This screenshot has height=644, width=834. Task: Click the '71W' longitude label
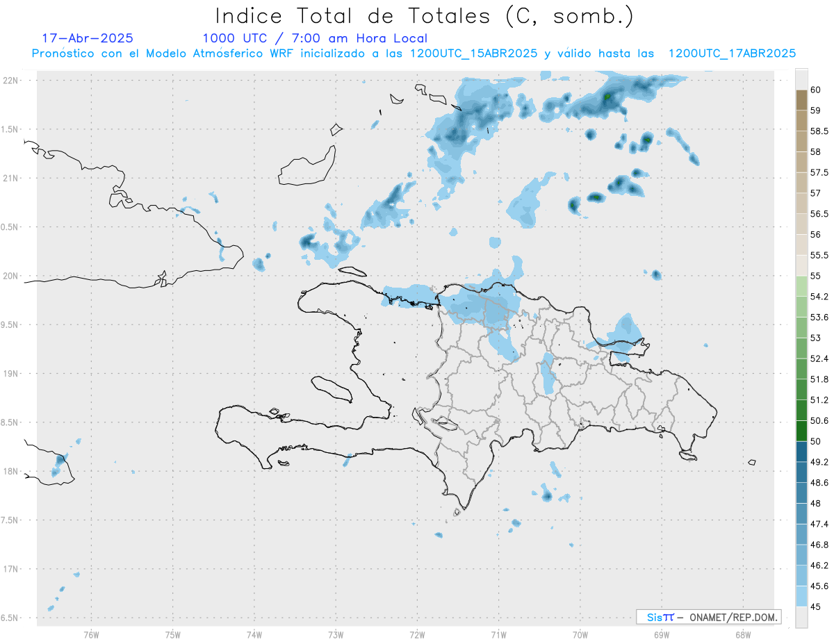click(x=498, y=635)
